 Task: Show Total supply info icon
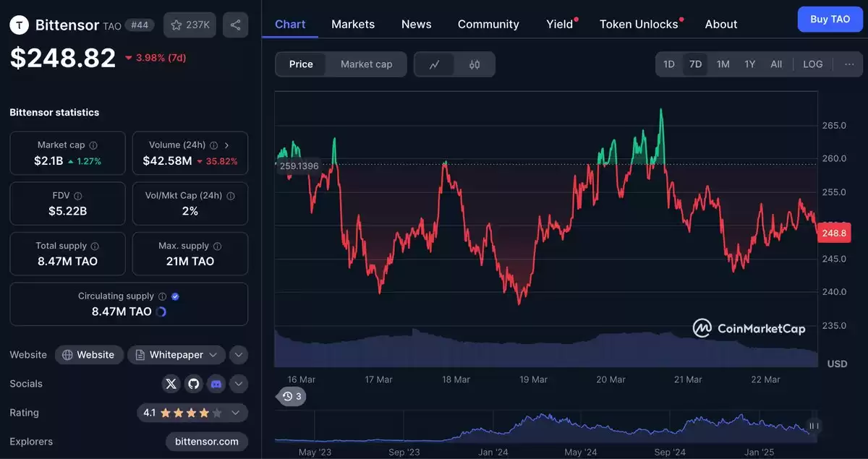tap(95, 246)
